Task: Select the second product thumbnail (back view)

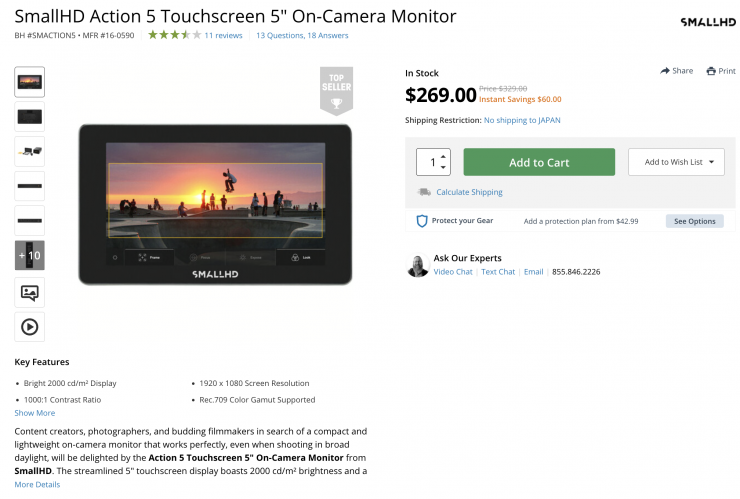Action: [30, 117]
